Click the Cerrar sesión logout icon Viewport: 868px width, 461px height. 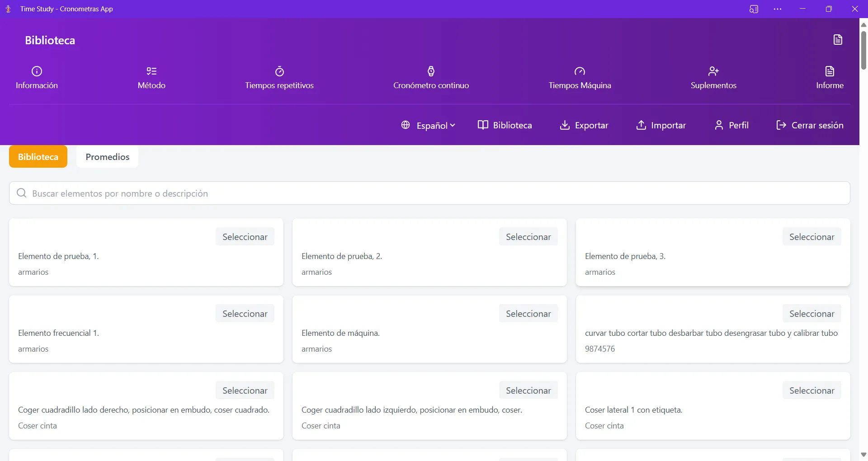pyautogui.click(x=781, y=125)
